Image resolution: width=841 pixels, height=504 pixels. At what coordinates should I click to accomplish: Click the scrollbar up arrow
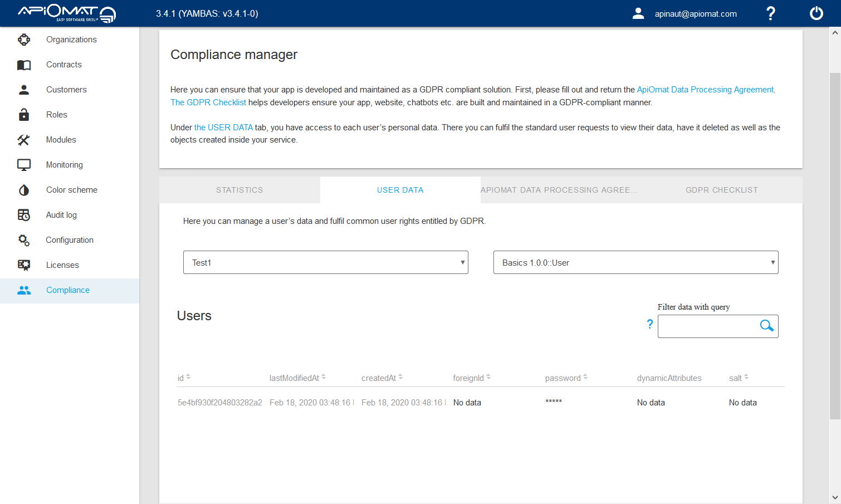(x=835, y=33)
